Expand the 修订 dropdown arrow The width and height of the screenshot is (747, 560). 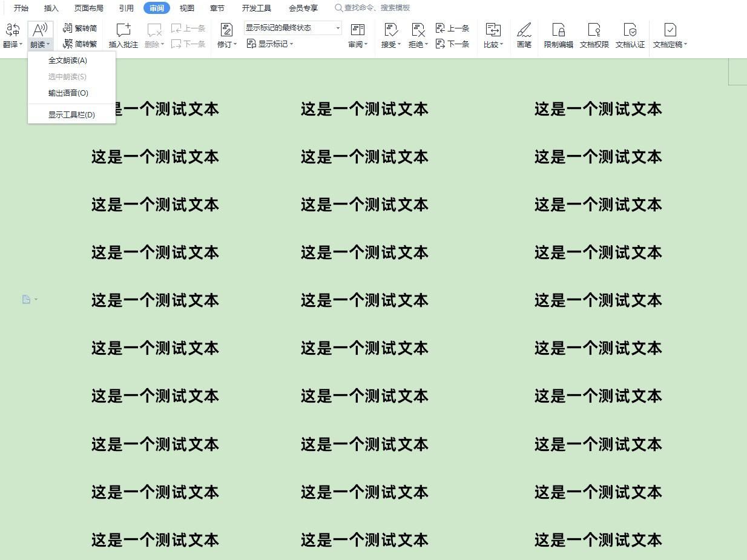click(235, 45)
